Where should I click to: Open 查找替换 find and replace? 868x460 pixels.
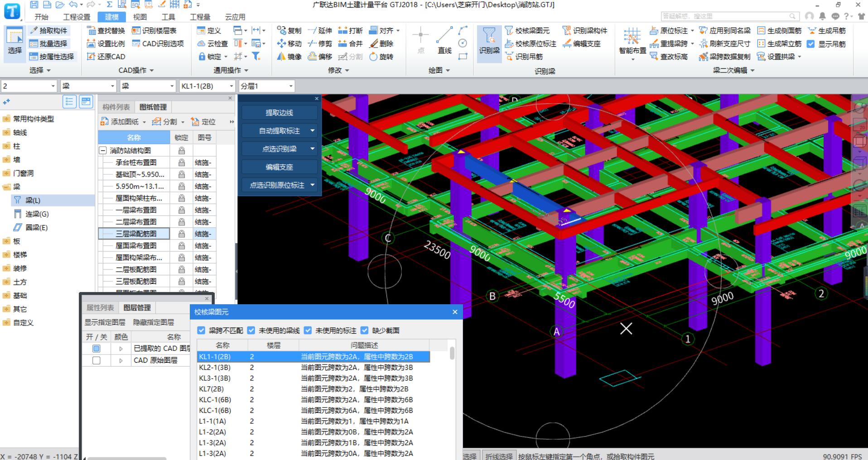click(x=106, y=30)
